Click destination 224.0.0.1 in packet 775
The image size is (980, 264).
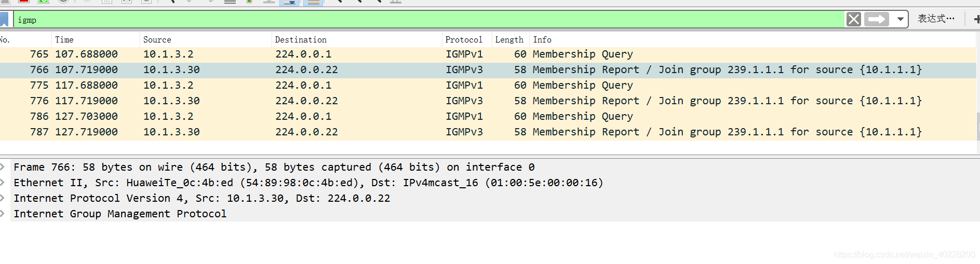point(303,85)
